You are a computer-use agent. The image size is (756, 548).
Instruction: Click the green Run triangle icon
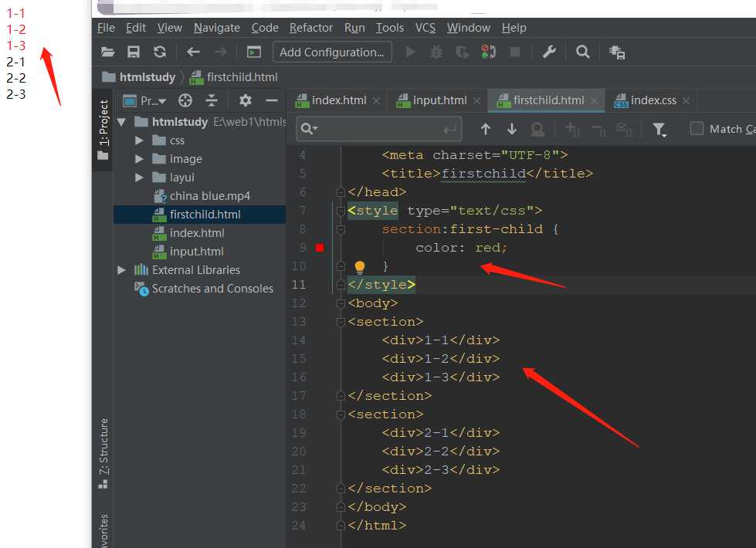pyautogui.click(x=410, y=52)
